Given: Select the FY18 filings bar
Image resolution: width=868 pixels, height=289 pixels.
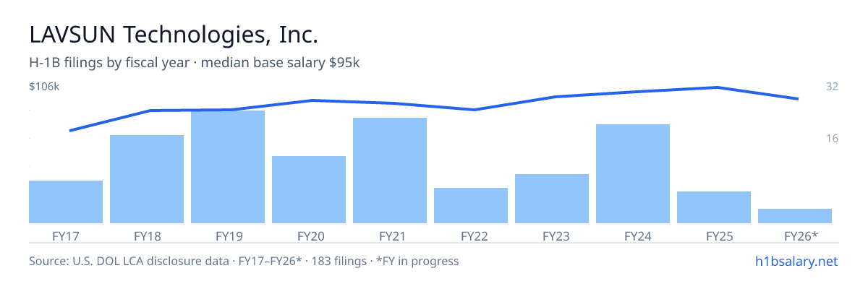Looking at the screenshot, I should [x=147, y=179].
